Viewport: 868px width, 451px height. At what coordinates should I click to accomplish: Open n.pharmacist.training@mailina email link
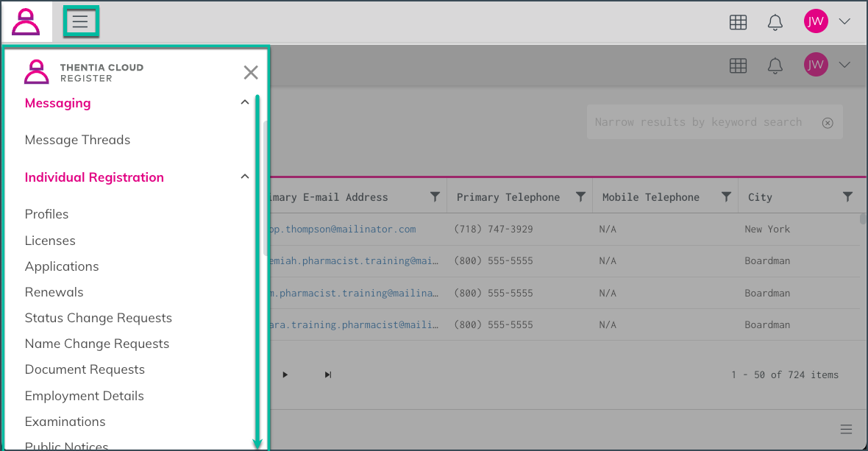click(x=355, y=294)
